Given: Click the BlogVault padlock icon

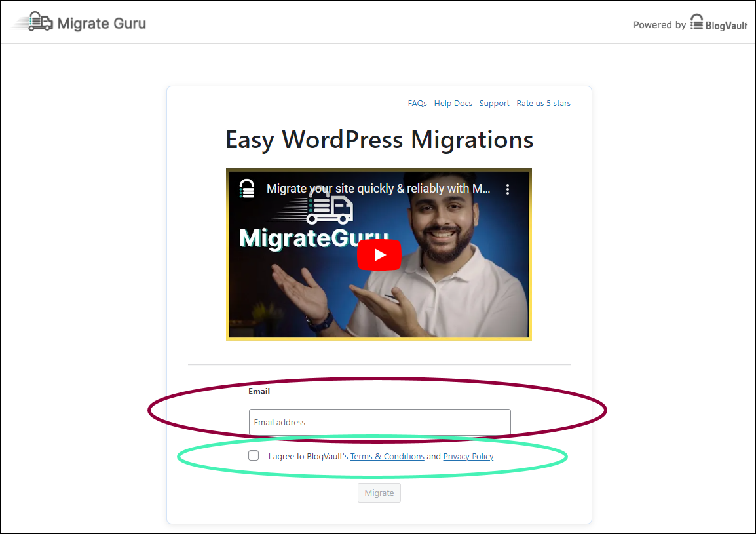Looking at the screenshot, I should point(696,21).
